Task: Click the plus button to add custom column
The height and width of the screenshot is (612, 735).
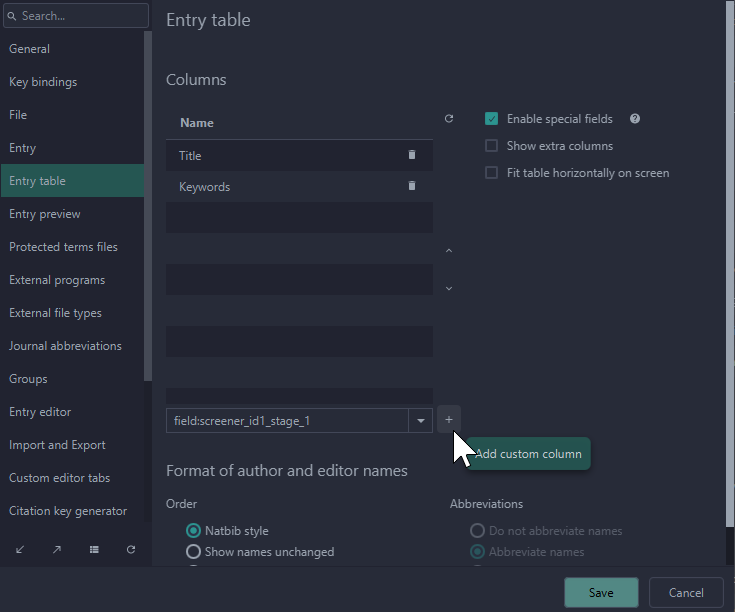Action: coord(448,420)
